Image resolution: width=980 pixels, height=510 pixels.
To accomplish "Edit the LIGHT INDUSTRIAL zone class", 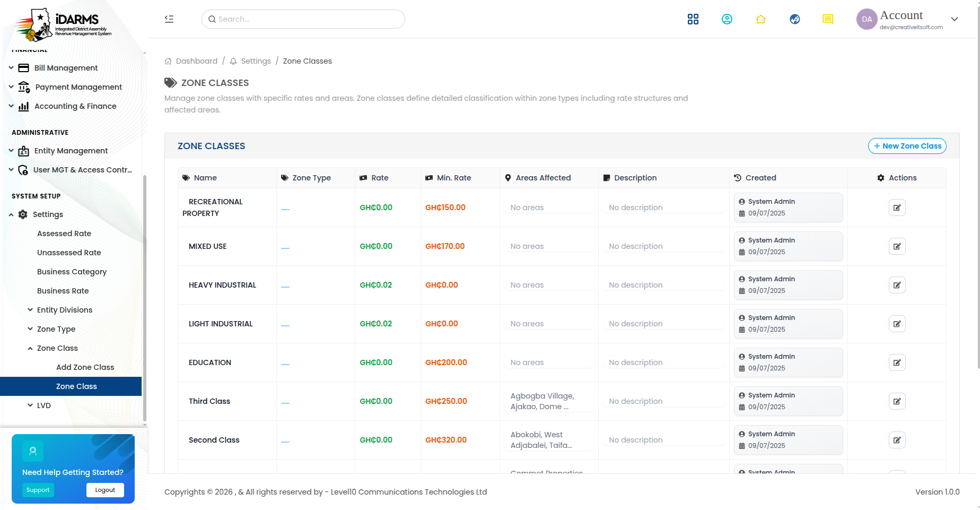I will [x=897, y=324].
